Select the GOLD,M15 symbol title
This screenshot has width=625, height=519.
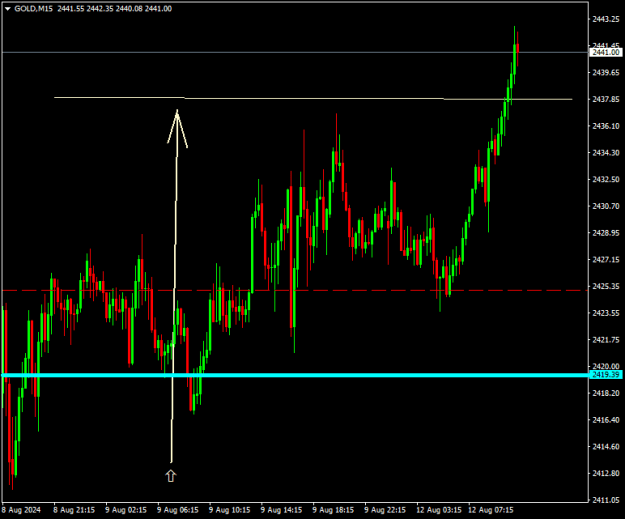coord(33,9)
